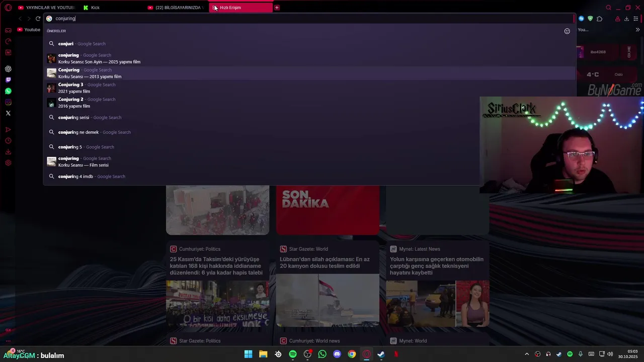The image size is (644, 362).
Task: Select Conjuring Korku Seansı Film serisi suggestion
Action: (x=309, y=161)
